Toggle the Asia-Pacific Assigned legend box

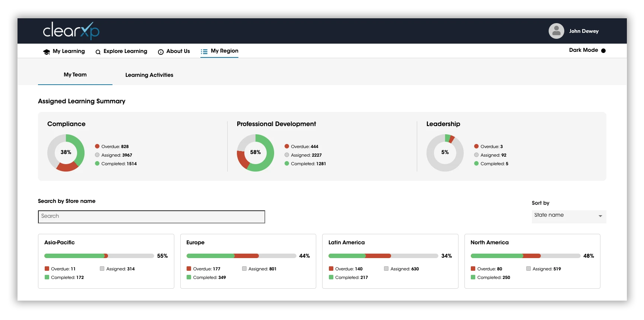pyautogui.click(x=102, y=269)
